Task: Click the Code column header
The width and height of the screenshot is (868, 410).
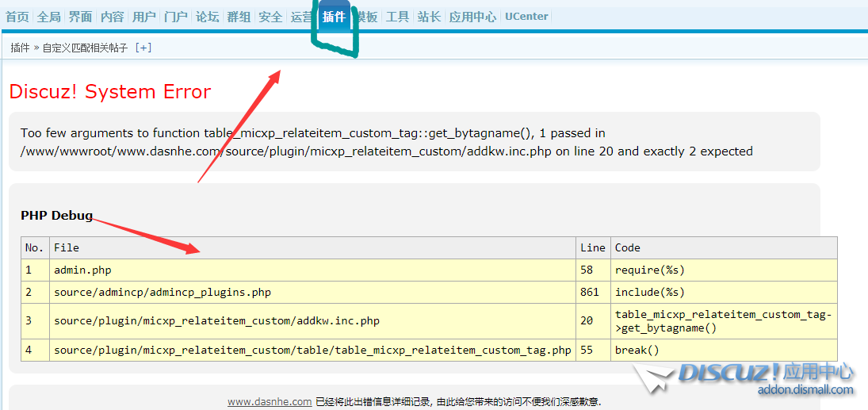Action: [x=724, y=247]
